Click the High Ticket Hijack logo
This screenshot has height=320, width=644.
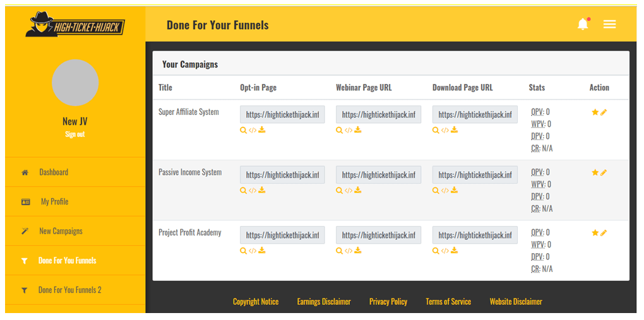75,24
